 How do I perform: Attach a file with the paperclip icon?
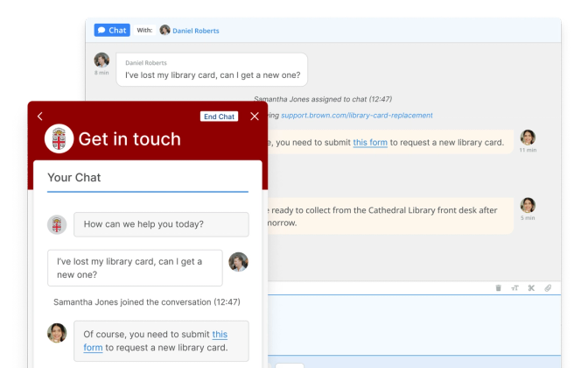[548, 287]
